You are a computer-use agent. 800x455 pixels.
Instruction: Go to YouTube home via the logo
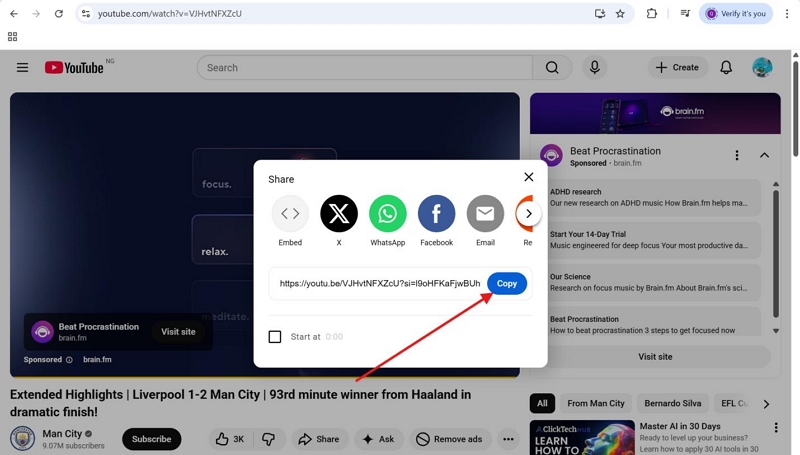(x=74, y=67)
